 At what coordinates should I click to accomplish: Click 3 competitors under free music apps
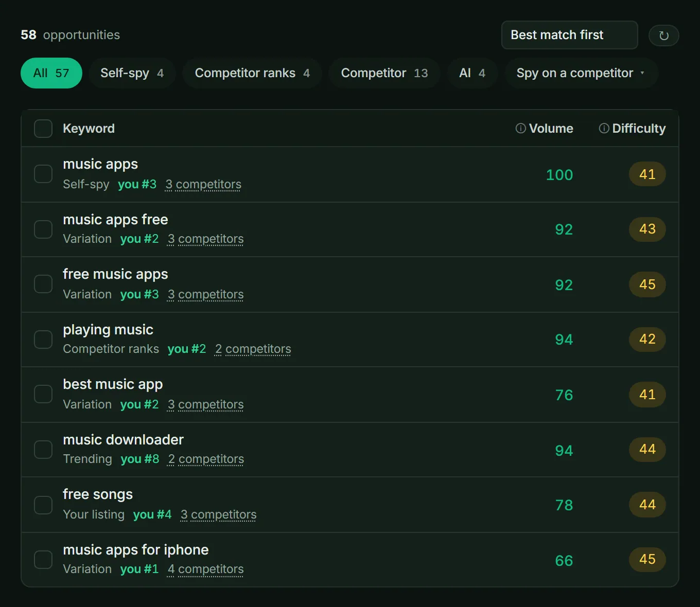[x=205, y=294]
